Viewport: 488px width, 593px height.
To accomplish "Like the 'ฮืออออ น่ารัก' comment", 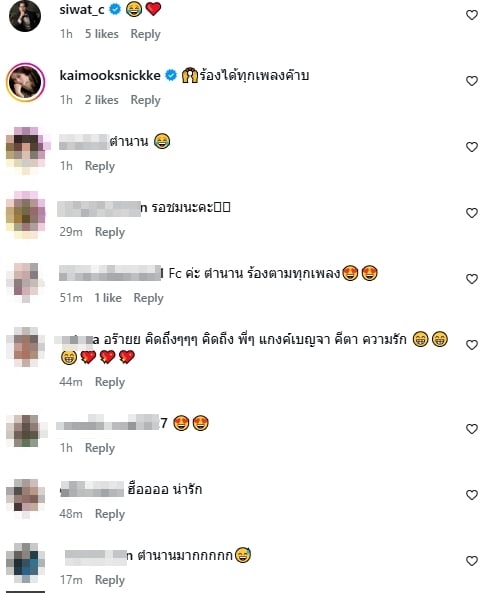I will pyautogui.click(x=471, y=495).
